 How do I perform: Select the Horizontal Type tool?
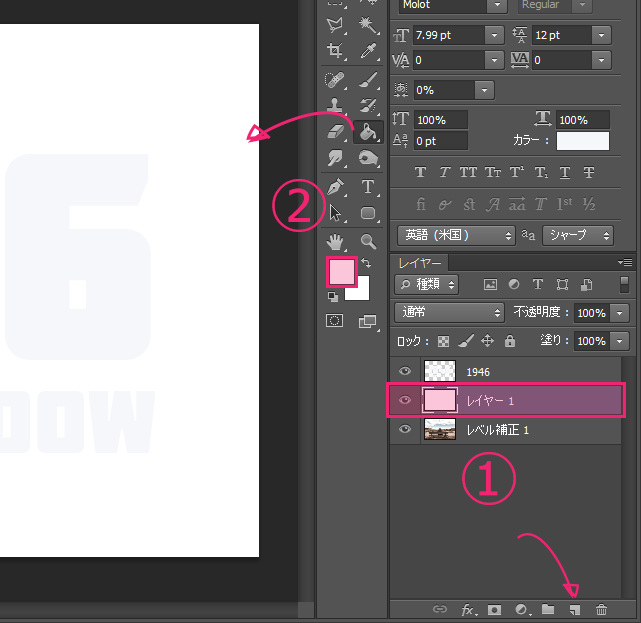368,187
